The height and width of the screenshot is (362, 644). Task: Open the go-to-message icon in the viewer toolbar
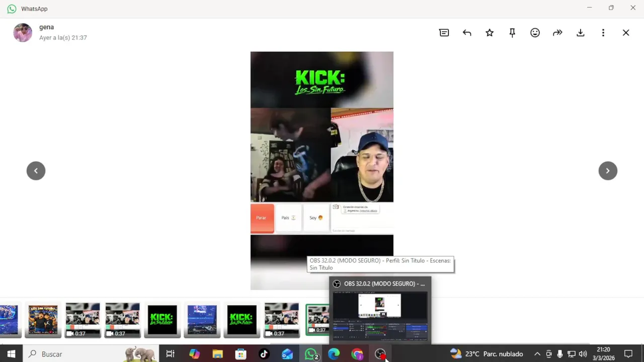click(x=444, y=33)
